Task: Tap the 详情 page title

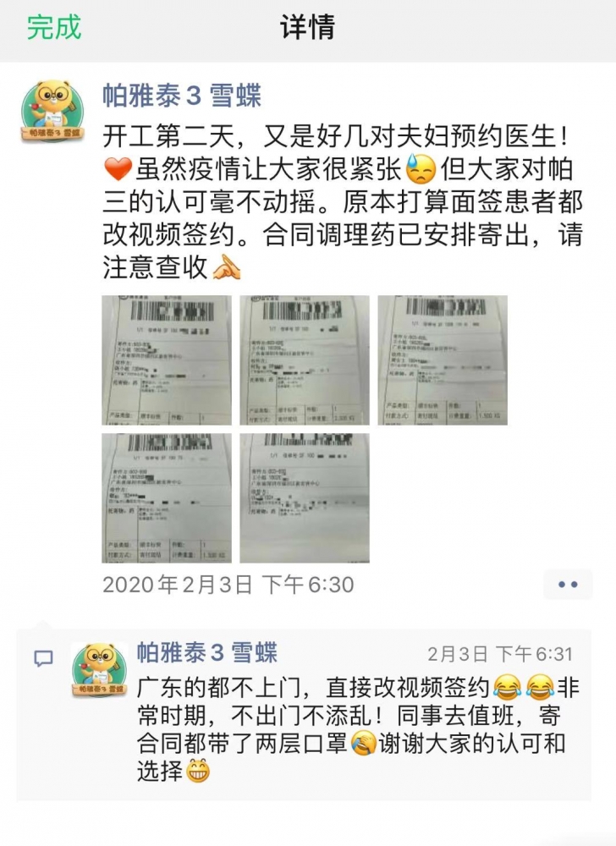Action: coord(307,27)
